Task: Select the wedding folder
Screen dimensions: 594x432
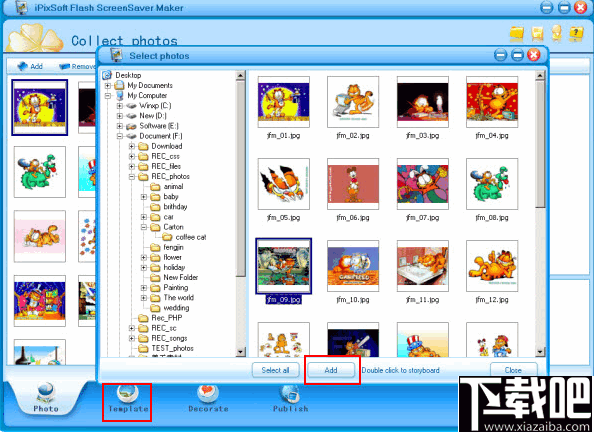Action: click(x=176, y=308)
